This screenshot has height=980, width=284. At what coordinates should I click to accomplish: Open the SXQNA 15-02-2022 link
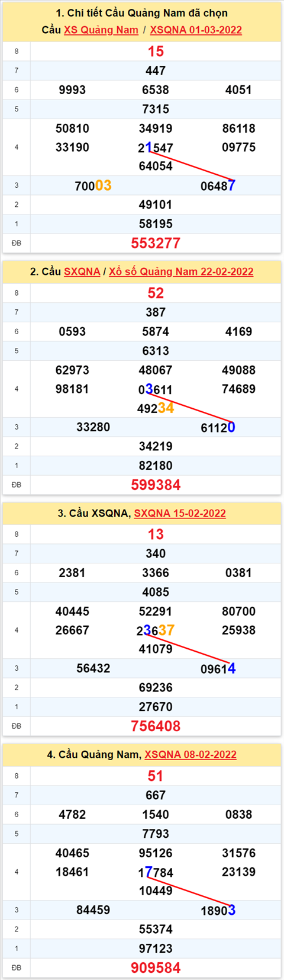pos(180,513)
